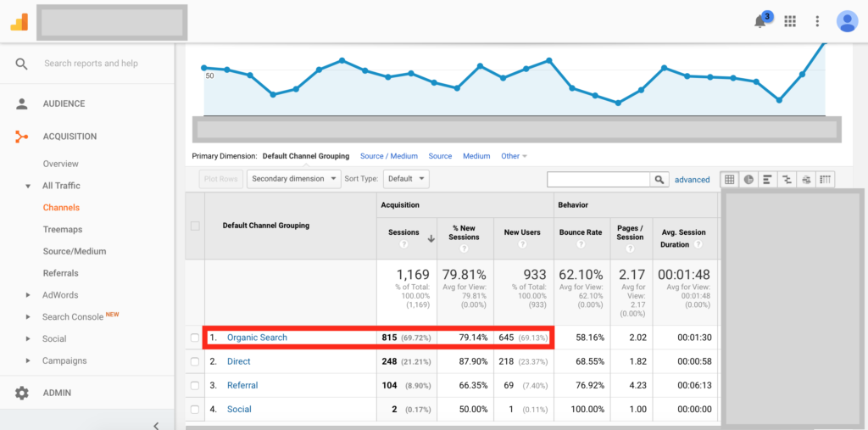Open the Google apps grid

pos(790,21)
